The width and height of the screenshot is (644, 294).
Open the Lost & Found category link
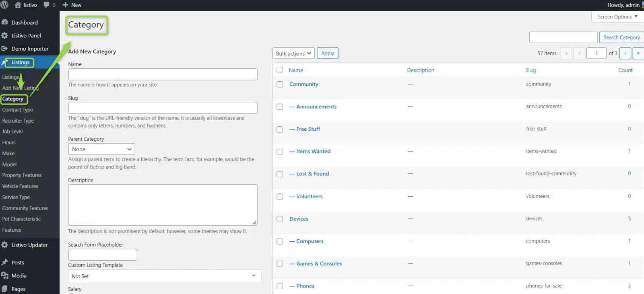pyautogui.click(x=313, y=174)
